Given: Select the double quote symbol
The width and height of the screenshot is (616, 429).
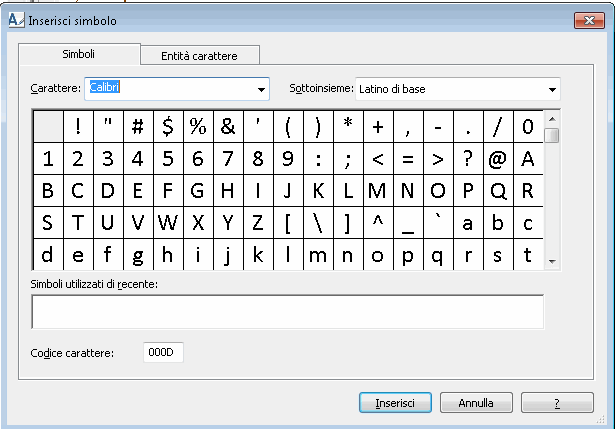Looking at the screenshot, I should coord(108,126).
